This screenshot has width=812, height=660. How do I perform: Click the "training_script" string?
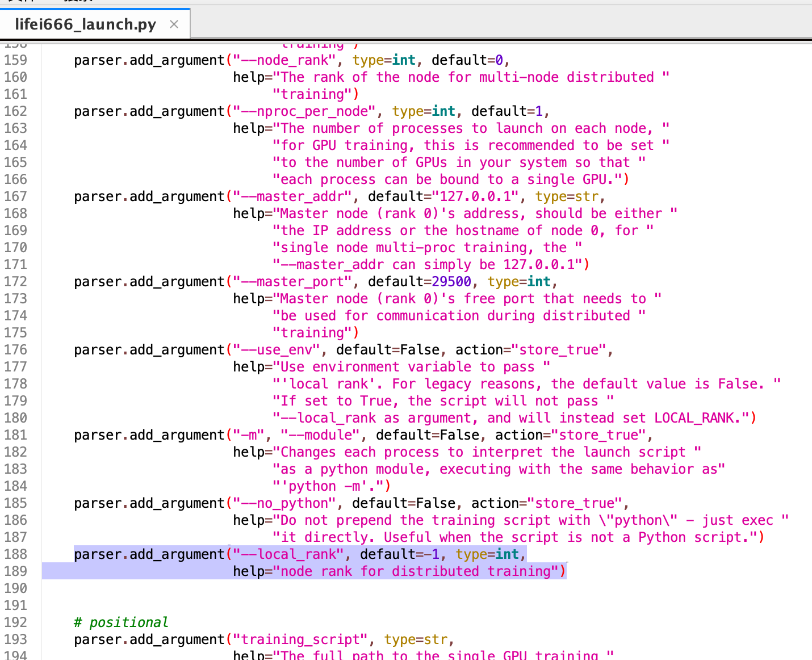[300, 640]
